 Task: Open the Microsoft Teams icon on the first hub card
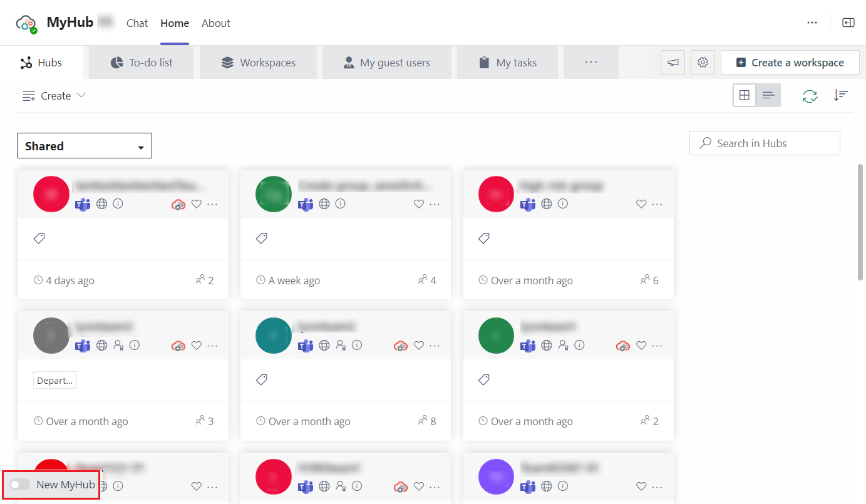[82, 203]
